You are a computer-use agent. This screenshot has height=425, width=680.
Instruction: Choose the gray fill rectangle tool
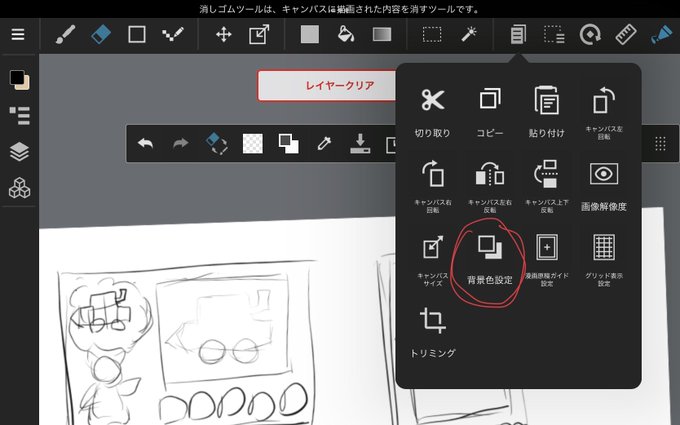[310, 34]
